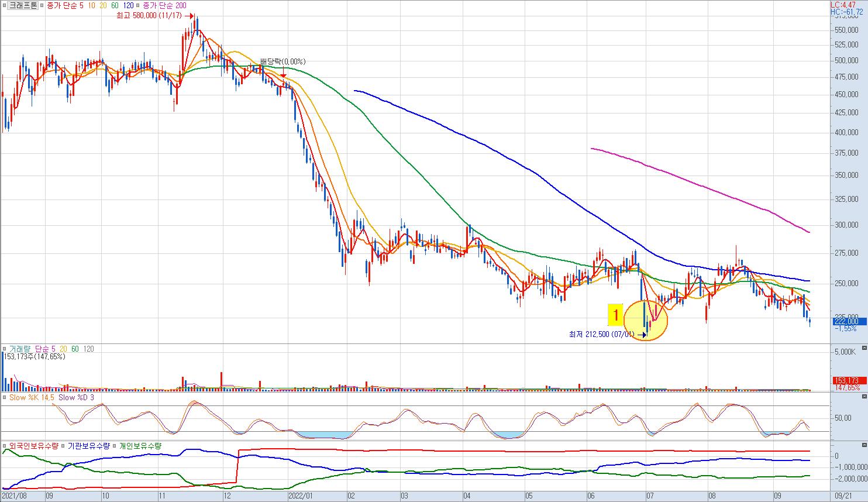Screen dimensions: 868x502
Task: Toggle marker before 외국인보유수량
Action: click(x=5, y=446)
